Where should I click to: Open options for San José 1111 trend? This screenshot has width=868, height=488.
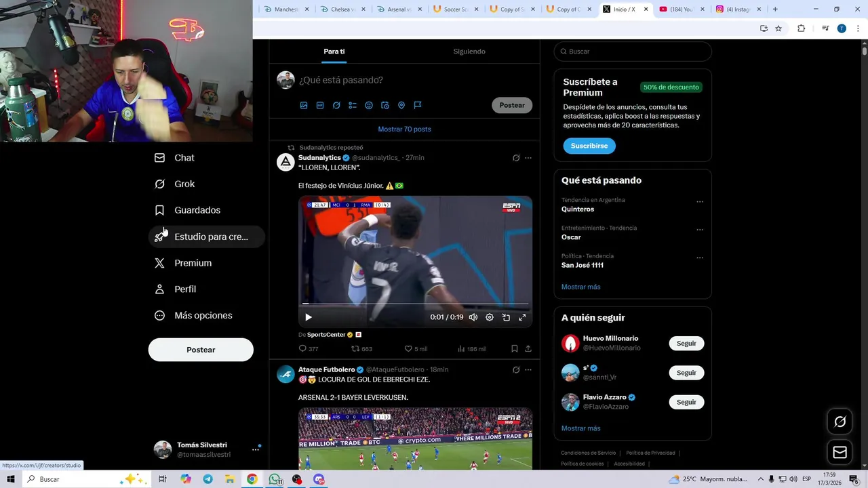pyautogui.click(x=700, y=258)
